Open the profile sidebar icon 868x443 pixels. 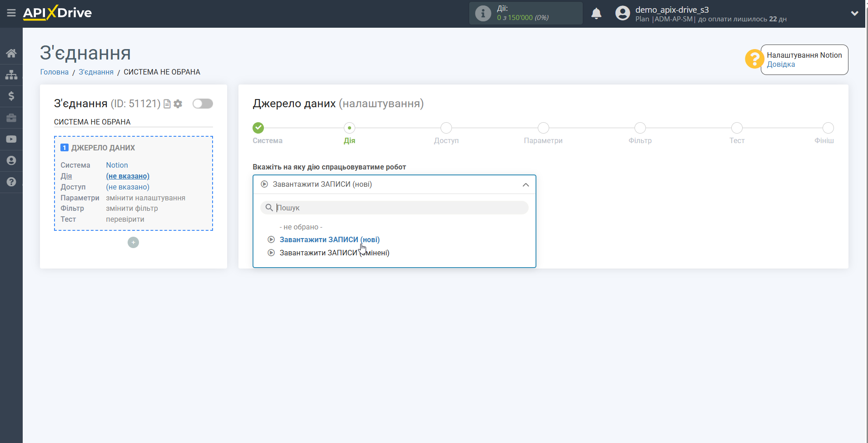point(11,160)
